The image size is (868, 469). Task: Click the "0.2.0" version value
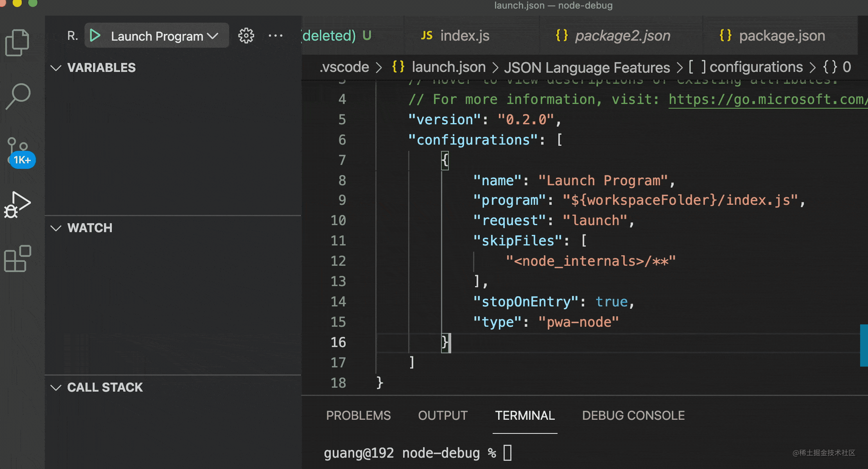click(525, 120)
